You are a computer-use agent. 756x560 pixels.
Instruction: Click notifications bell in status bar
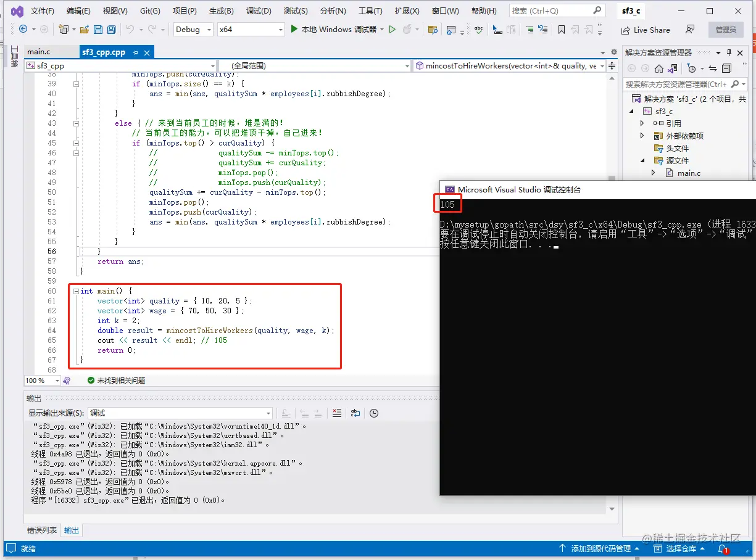click(723, 548)
